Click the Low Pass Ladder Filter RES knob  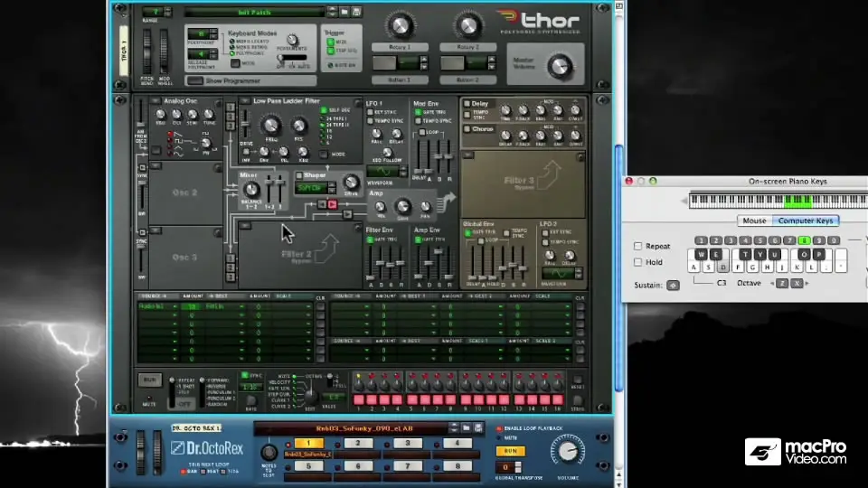pyautogui.click(x=299, y=127)
